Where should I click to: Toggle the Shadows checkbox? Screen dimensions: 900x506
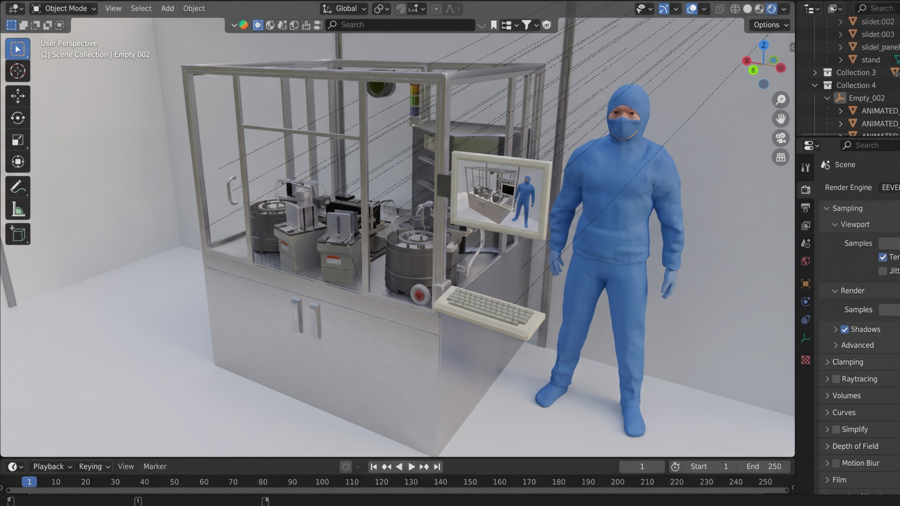pos(844,329)
